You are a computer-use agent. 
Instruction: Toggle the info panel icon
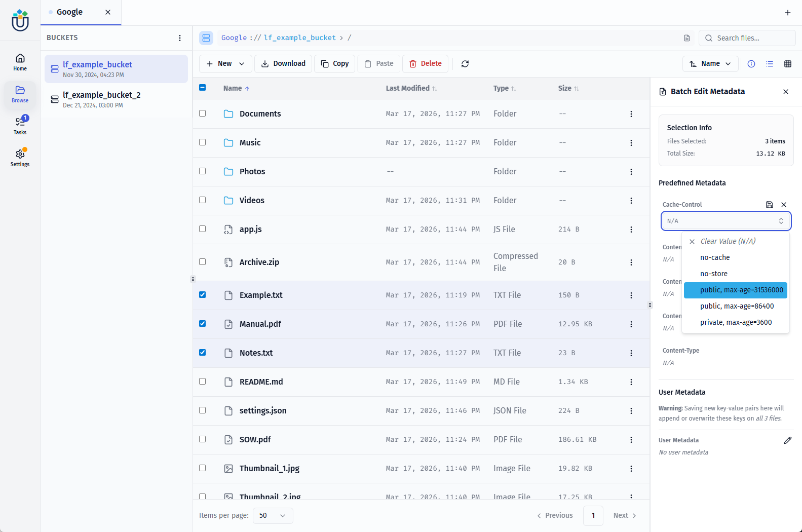tap(751, 64)
